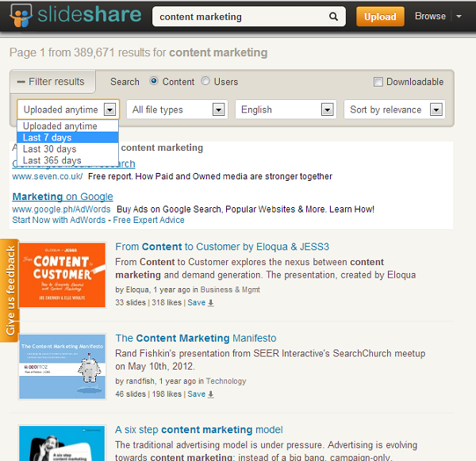Click the '33 slides' text
Screen dimensions: 476x461
[131, 302]
